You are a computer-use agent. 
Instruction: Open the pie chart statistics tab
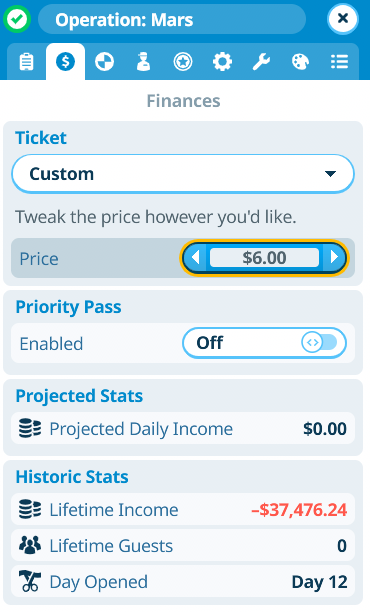[105, 62]
